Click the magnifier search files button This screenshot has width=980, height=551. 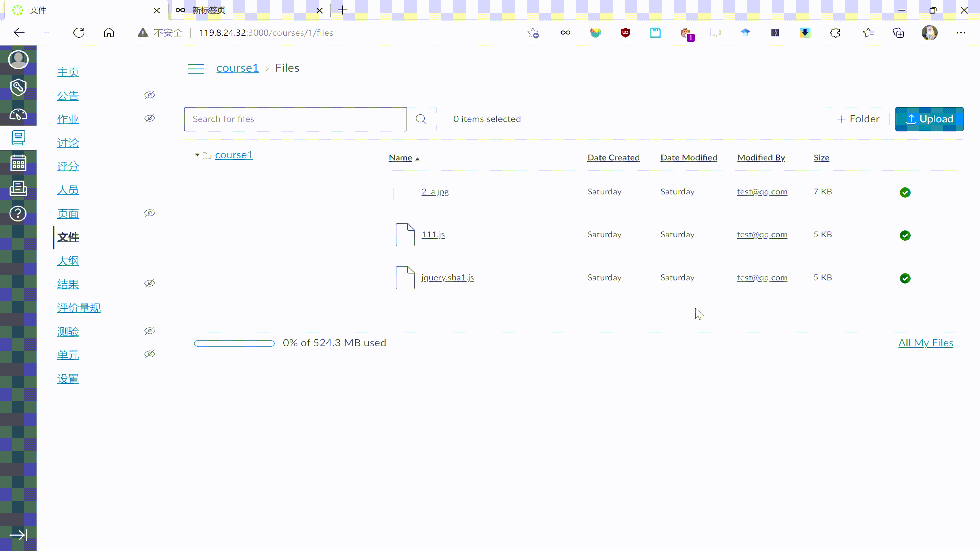pyautogui.click(x=421, y=119)
